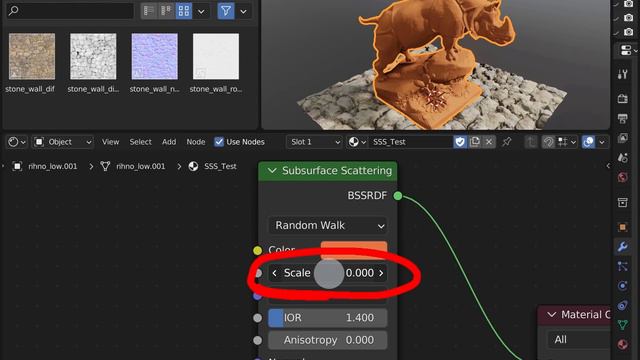Open the Render properties tab

pyautogui.click(x=622, y=98)
